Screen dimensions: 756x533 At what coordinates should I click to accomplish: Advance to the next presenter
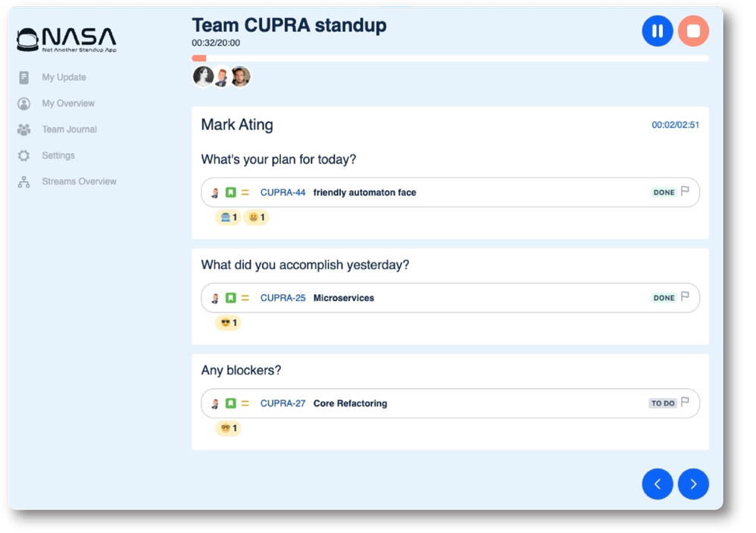pyautogui.click(x=693, y=483)
